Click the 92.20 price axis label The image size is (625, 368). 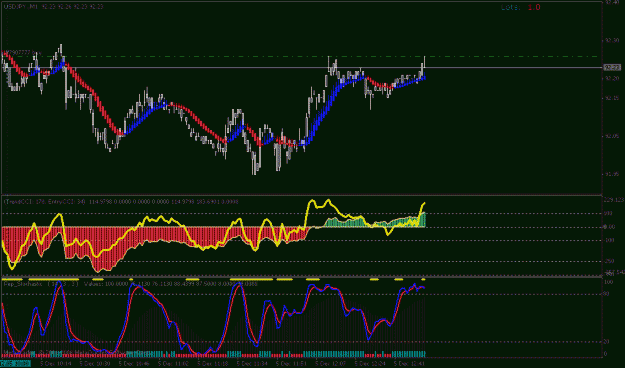[612, 79]
